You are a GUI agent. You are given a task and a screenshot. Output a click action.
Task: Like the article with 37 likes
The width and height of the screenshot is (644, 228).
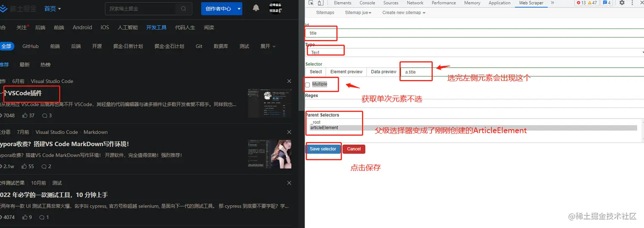pyautogui.click(x=29, y=115)
